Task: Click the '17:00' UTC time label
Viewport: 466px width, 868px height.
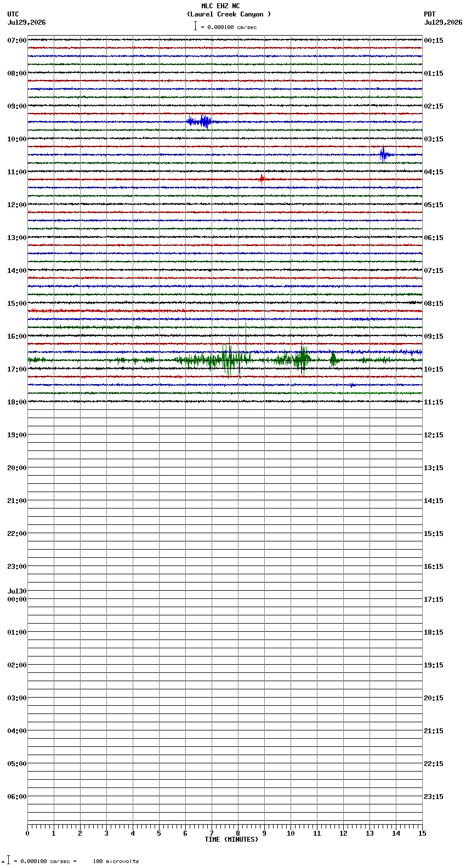Action: 17,369
